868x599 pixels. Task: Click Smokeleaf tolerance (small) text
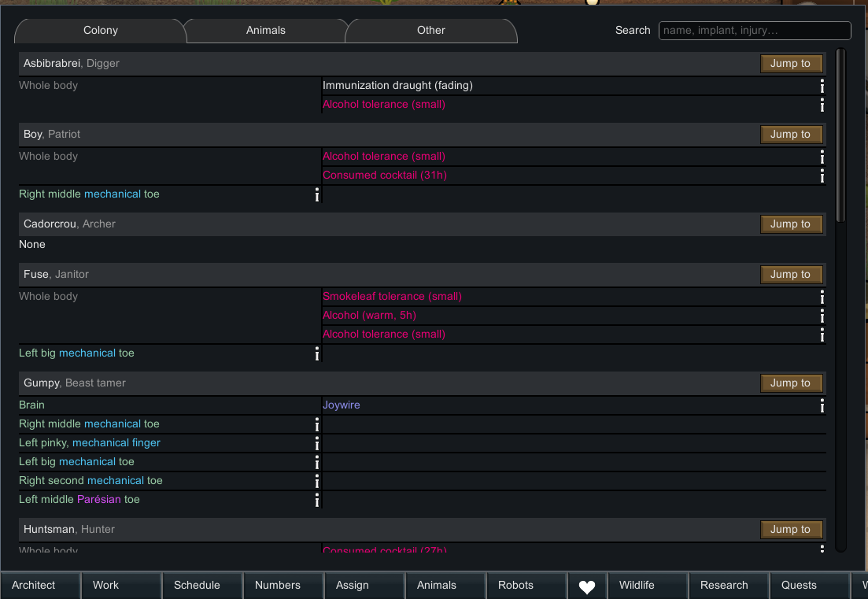point(392,297)
